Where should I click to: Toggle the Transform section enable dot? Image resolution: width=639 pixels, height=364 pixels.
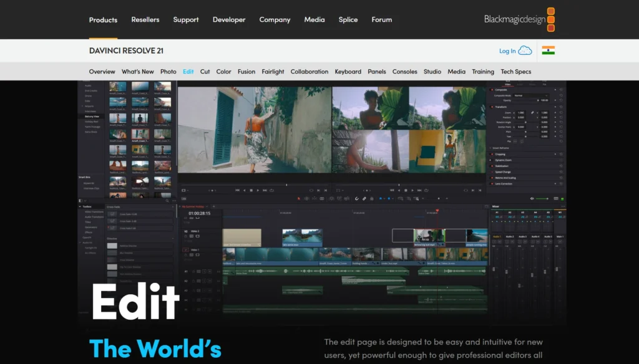coord(492,107)
